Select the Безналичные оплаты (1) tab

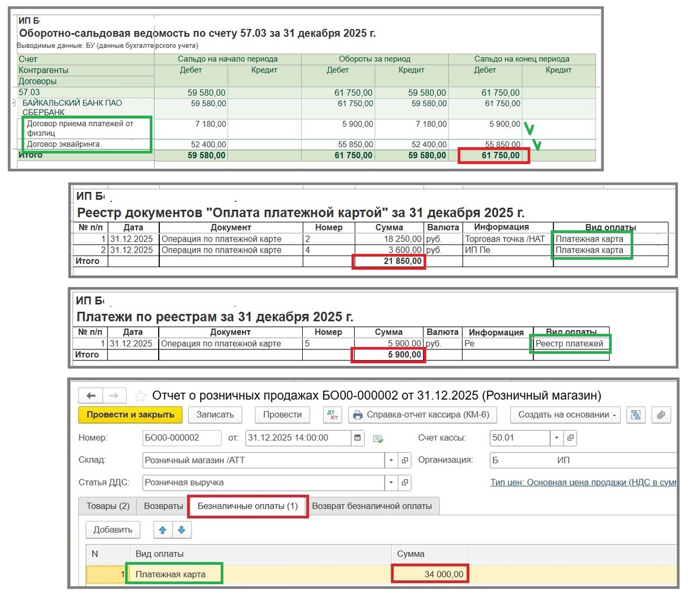[x=248, y=506]
